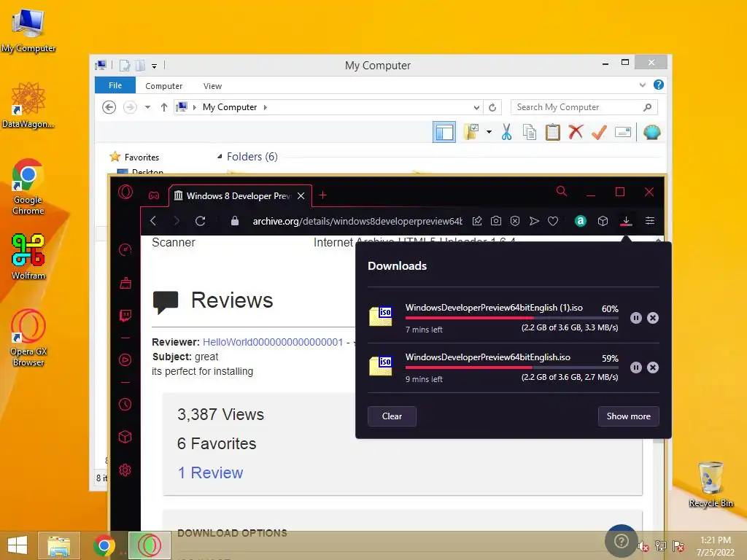The width and height of the screenshot is (747, 560).
Task: Close the Windows 8 Developer Preview tab
Action: tap(301, 195)
